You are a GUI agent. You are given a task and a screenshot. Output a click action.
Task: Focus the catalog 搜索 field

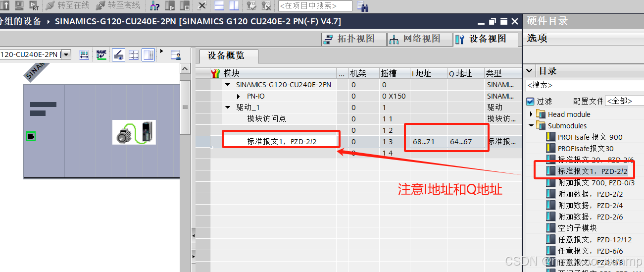coord(585,85)
